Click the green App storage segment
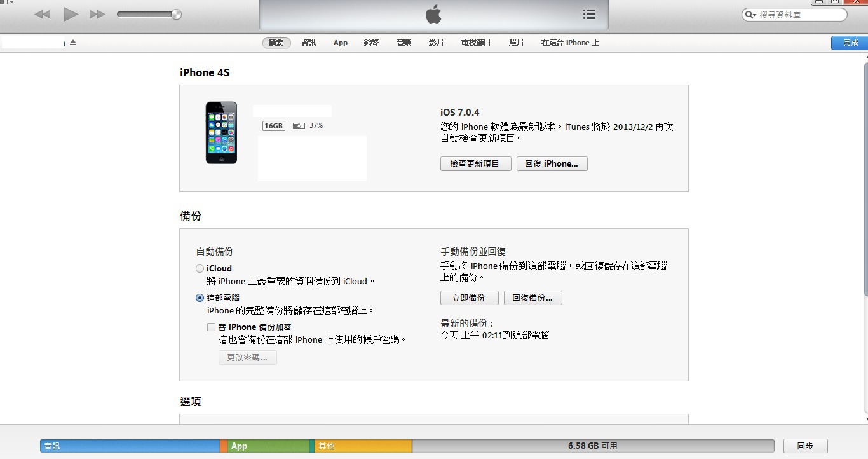This screenshot has height=459, width=868. coord(268,446)
